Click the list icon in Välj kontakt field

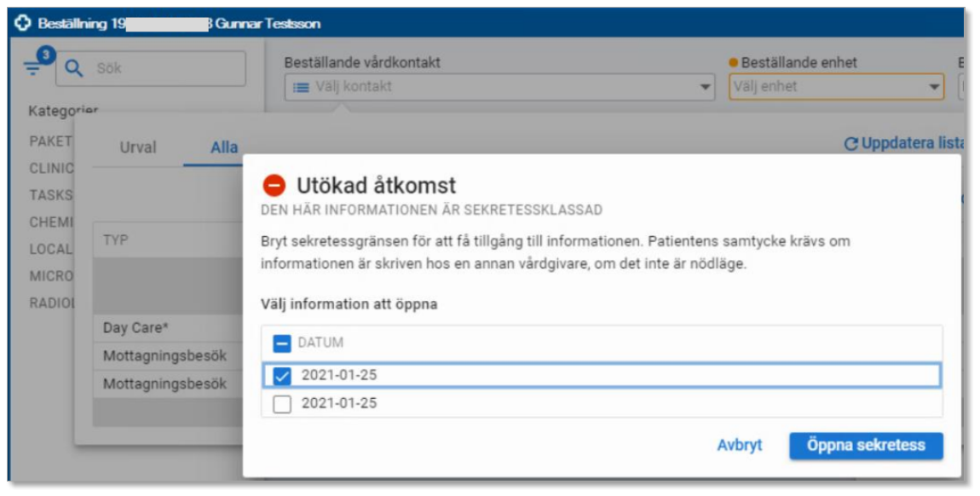point(301,87)
